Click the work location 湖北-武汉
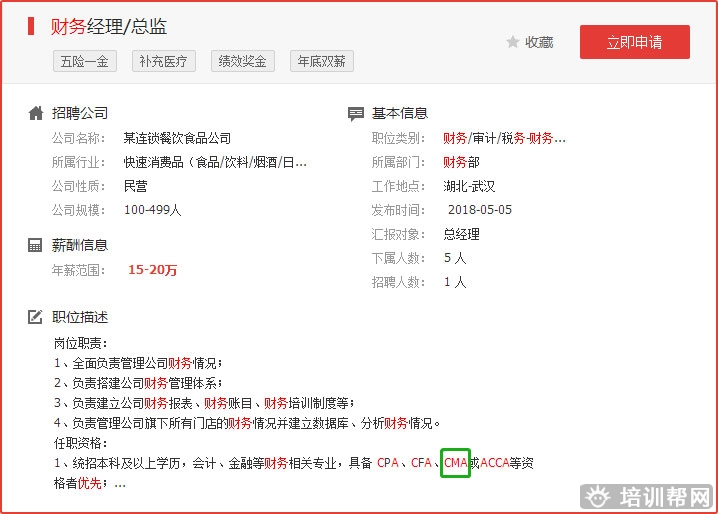Viewport: 718px width, 514px height. tap(469, 186)
